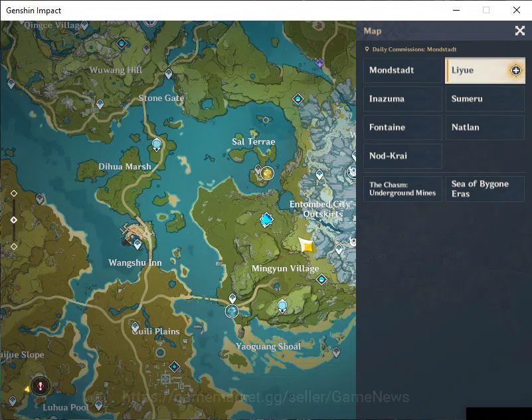Click the quest marker near Luhua Pool
The height and width of the screenshot is (420, 532).
(x=41, y=386)
